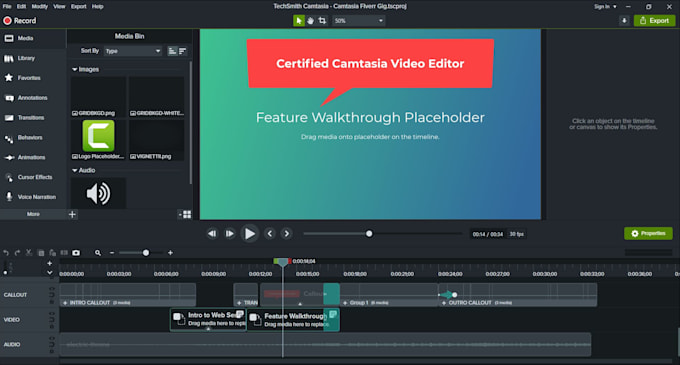Open the Sort By Type dropdown
Image resolution: width=680 pixels, height=365 pixels.
pyautogui.click(x=133, y=51)
